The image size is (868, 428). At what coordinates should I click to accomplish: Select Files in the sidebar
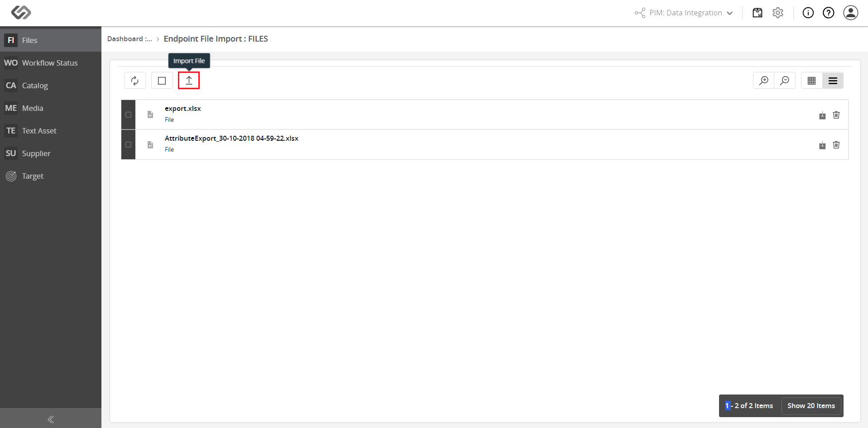pos(51,40)
